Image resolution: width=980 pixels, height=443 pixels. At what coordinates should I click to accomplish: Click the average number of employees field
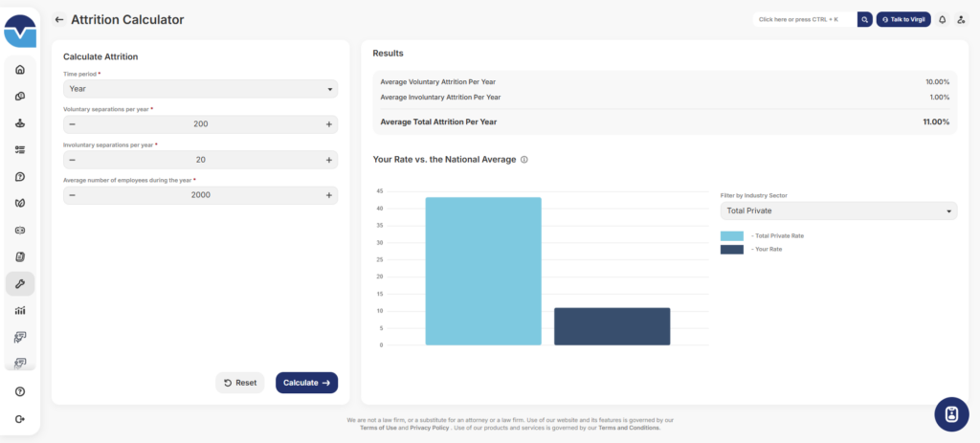(x=200, y=195)
